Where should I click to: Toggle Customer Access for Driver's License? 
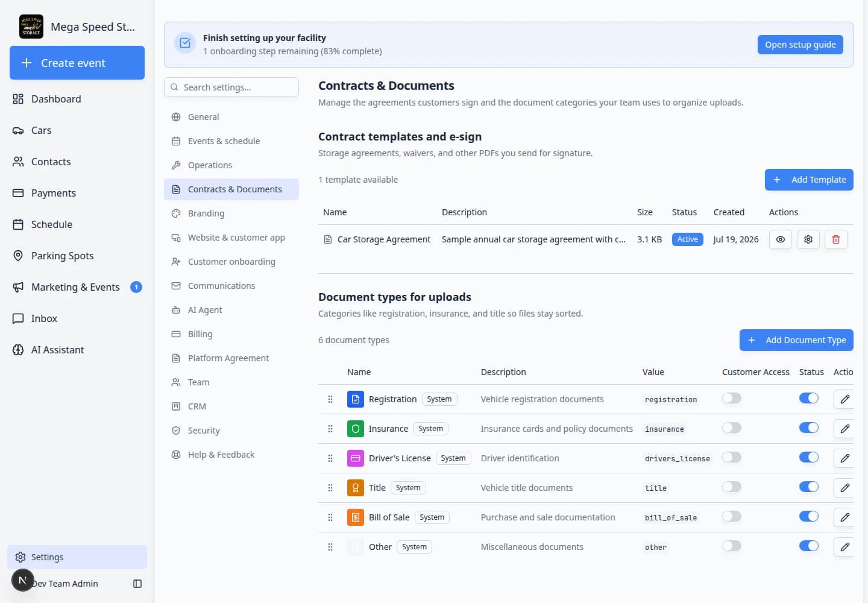[732, 457]
